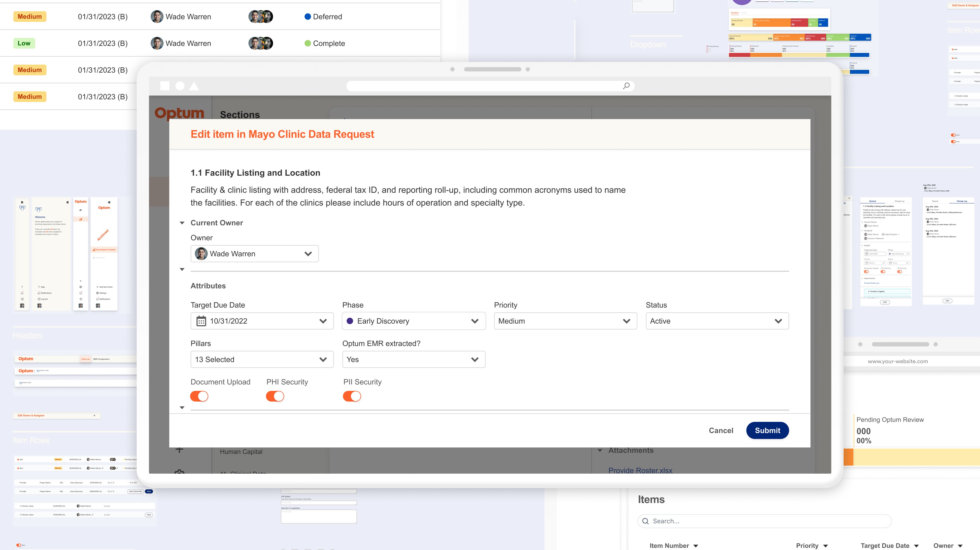Select the Percent tab in status card
The width and height of the screenshot is (980, 550).
click(744, 13)
